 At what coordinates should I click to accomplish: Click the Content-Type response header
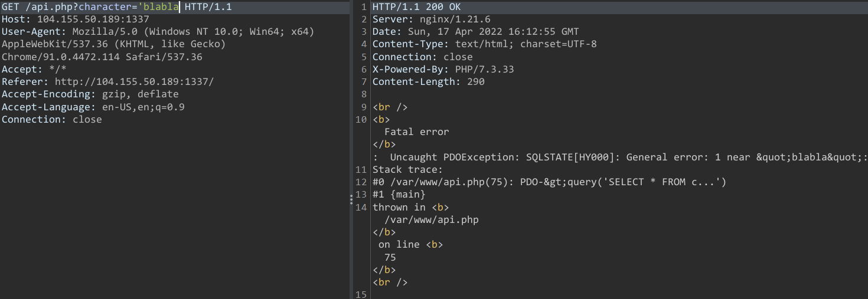coord(484,44)
